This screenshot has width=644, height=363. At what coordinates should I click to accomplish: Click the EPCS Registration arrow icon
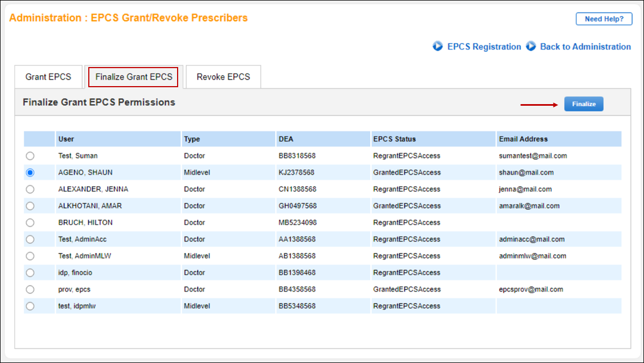coord(438,46)
